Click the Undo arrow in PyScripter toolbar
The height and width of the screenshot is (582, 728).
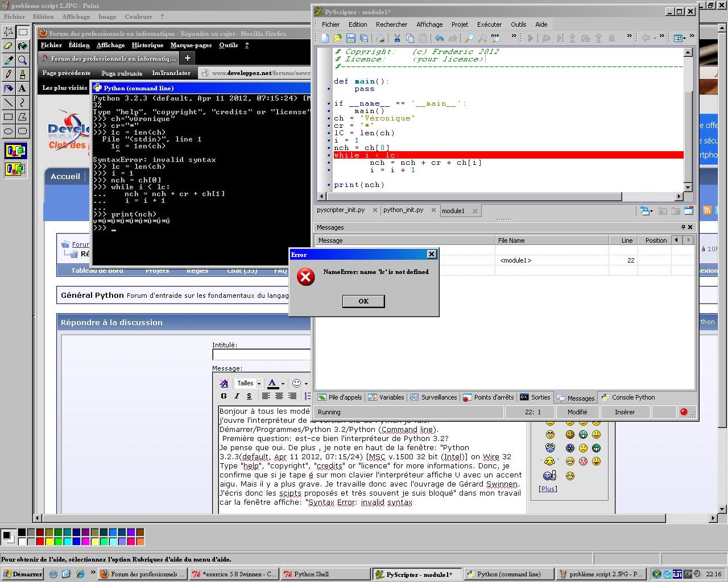click(439, 38)
